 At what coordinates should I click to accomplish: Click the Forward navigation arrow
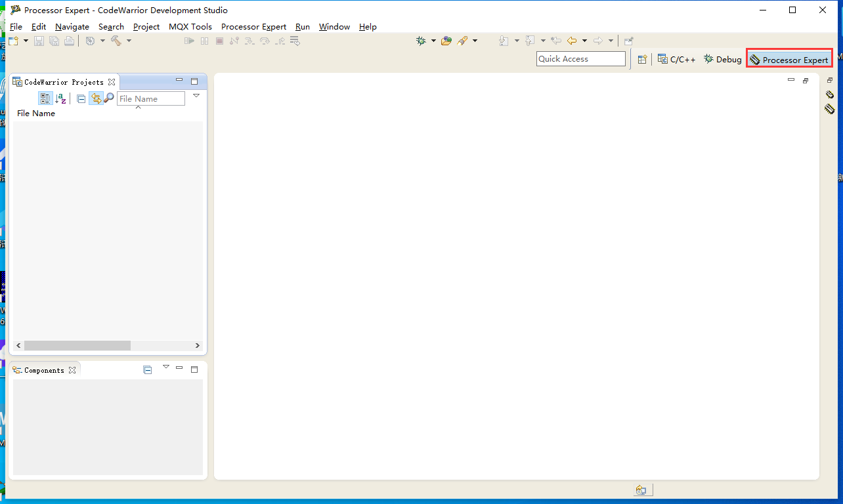(598, 41)
